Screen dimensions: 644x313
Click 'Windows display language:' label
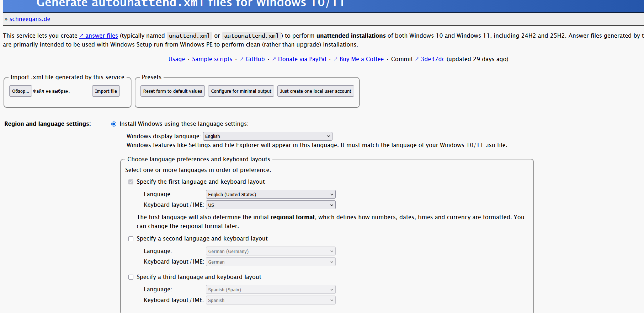164,136
